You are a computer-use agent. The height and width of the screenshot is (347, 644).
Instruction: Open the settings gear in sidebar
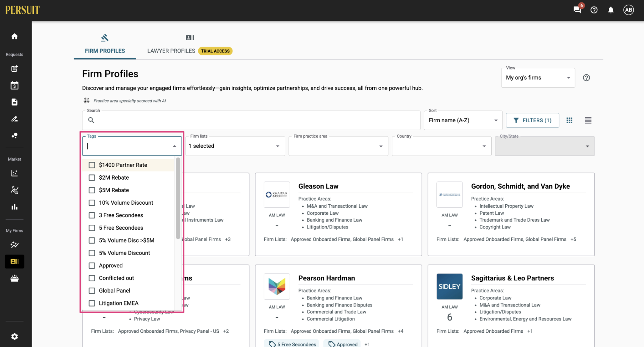pos(14,336)
